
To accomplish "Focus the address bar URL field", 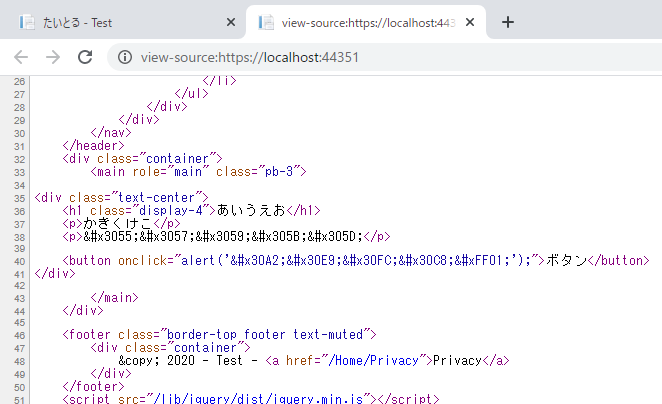I will (x=250, y=57).
